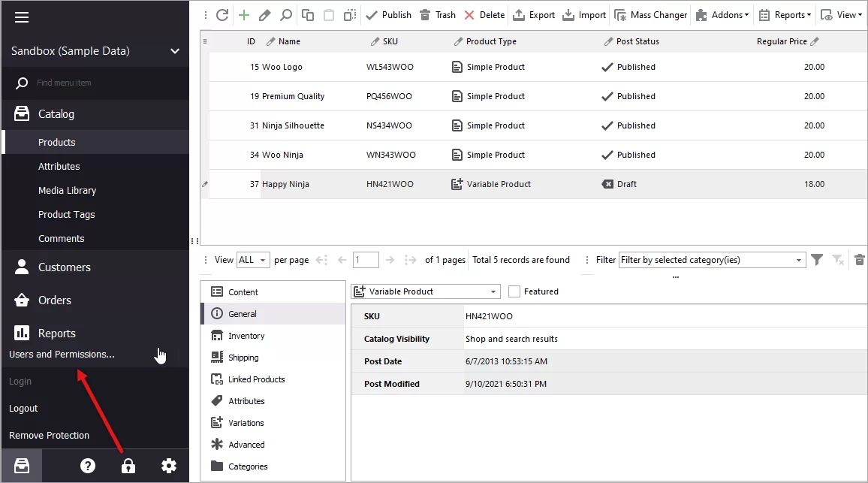Open settings with the gear icon
Viewport: 868px width, 483px height.
[x=169, y=466]
